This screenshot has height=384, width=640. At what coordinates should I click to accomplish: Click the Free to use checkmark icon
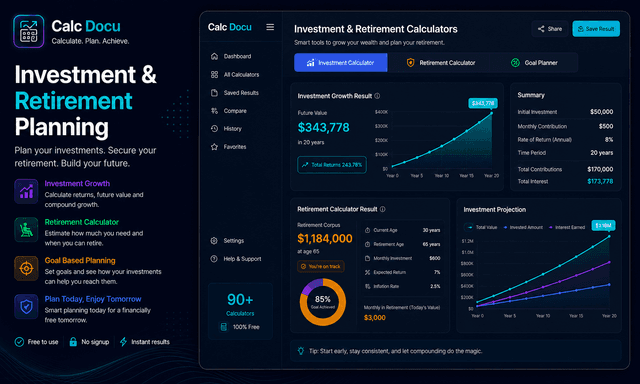point(19,342)
